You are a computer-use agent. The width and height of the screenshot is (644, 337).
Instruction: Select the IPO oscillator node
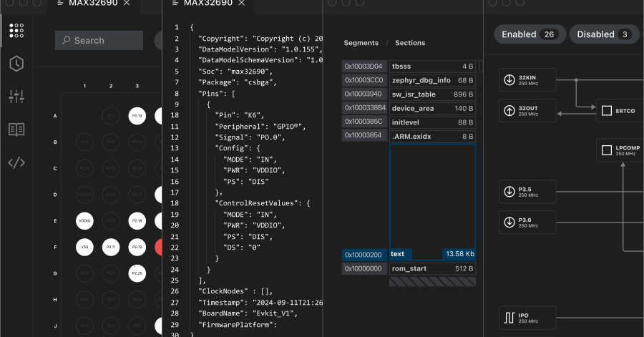point(527,317)
